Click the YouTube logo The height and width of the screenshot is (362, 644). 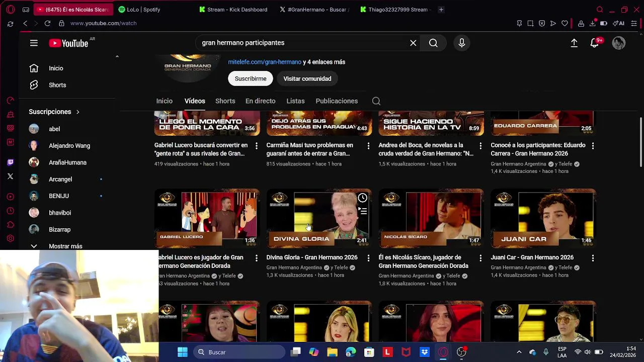(69, 43)
